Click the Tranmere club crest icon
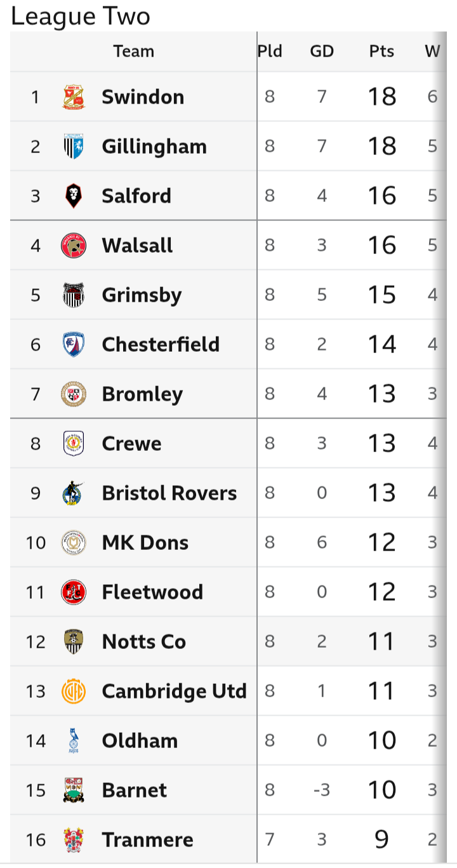The image size is (457, 868). 74,839
